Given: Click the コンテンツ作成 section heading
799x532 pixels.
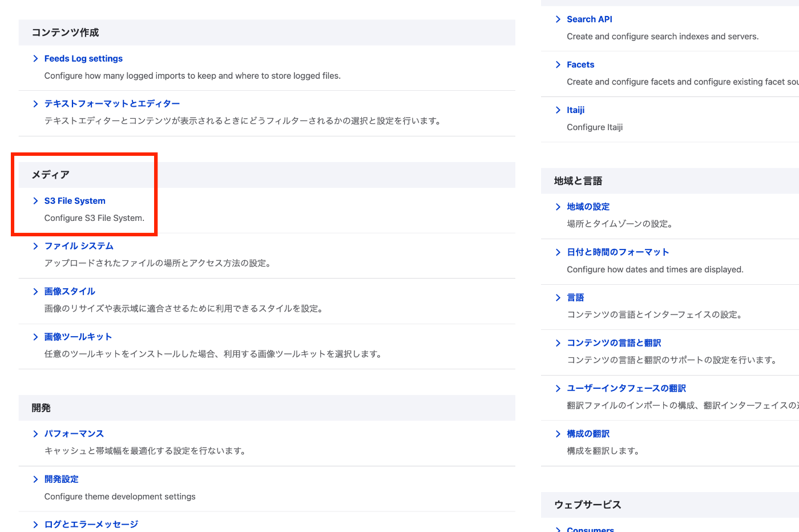Looking at the screenshot, I should [65, 33].
